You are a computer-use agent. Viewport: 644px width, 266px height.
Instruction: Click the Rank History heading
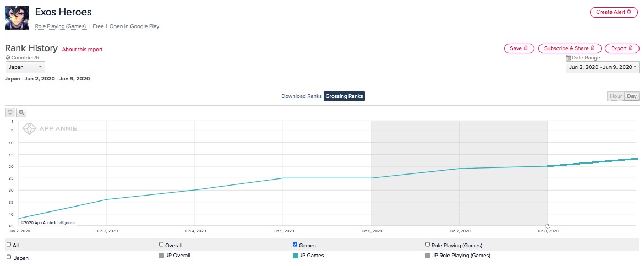point(31,48)
